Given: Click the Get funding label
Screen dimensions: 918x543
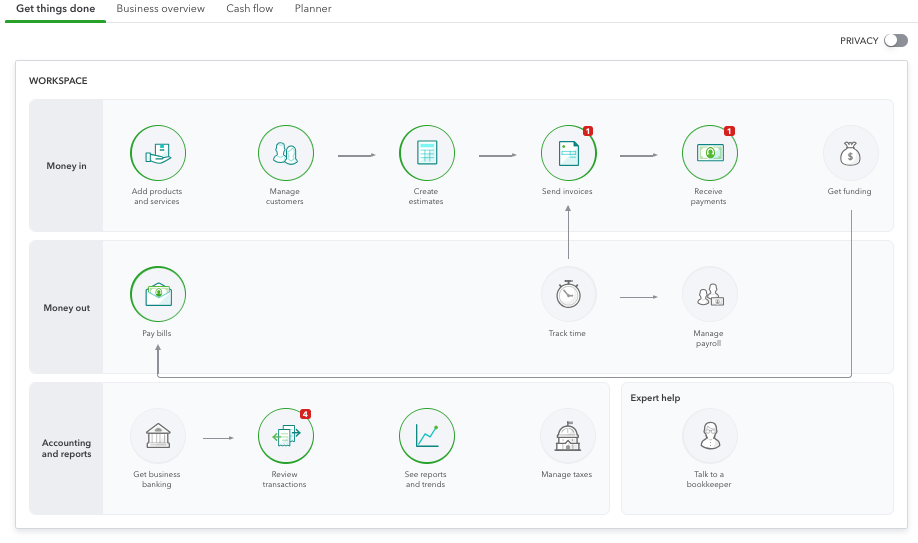Looking at the screenshot, I should coord(849,191).
